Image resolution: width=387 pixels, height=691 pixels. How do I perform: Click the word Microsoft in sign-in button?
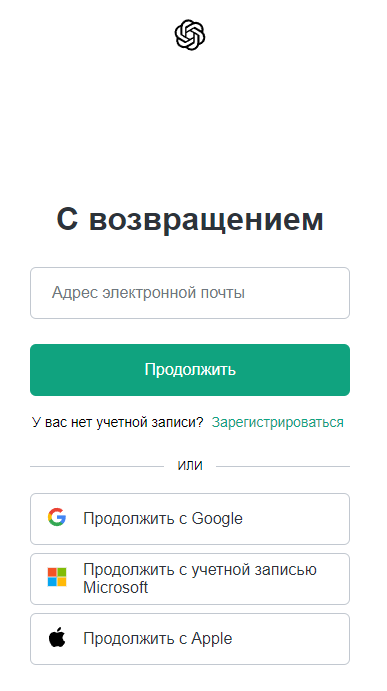[115, 587]
